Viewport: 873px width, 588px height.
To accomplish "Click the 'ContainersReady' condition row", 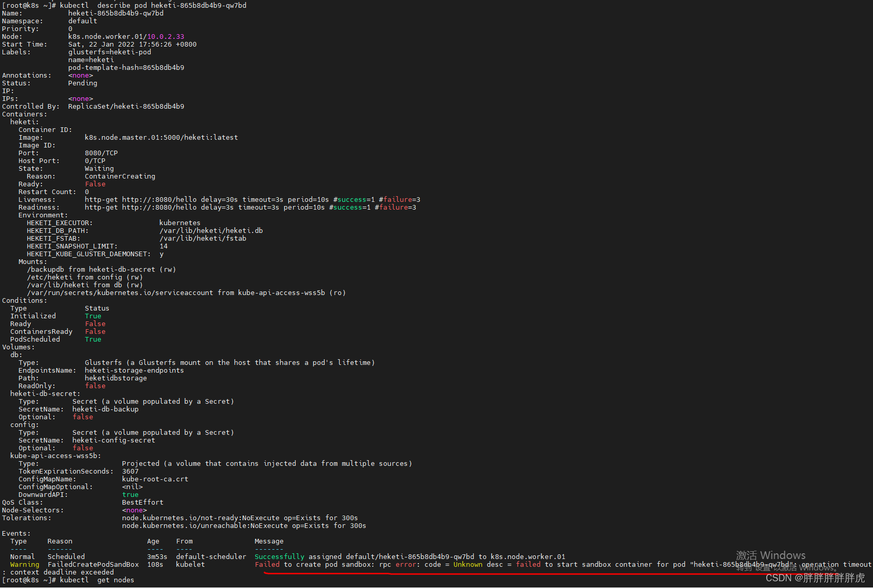I will coord(58,332).
